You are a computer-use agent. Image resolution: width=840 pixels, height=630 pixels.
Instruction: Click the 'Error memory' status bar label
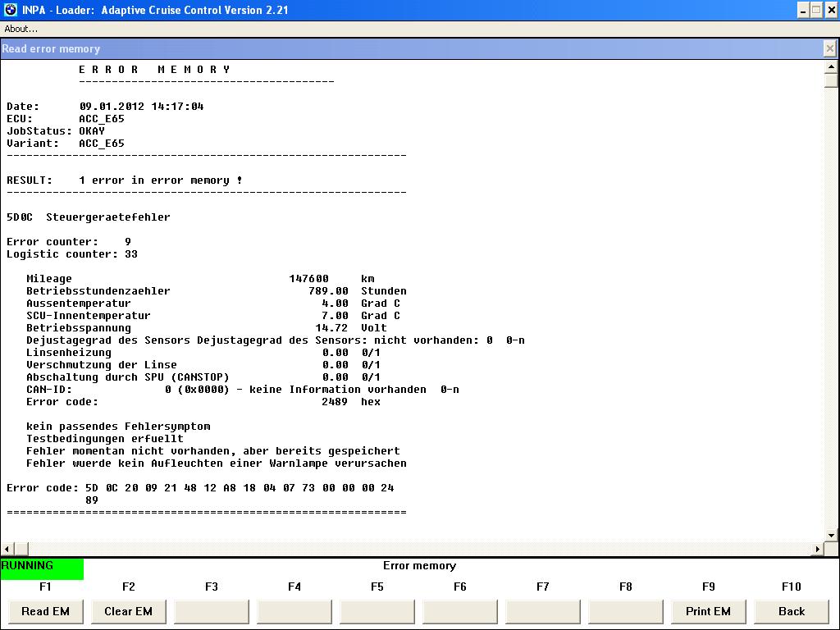[419, 566]
